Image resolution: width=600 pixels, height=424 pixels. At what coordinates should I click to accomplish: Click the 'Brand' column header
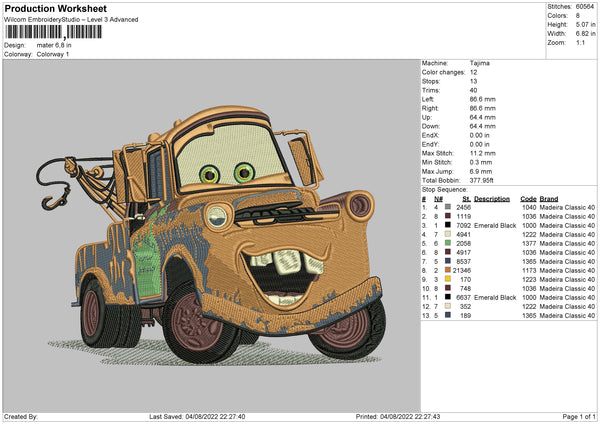point(549,199)
